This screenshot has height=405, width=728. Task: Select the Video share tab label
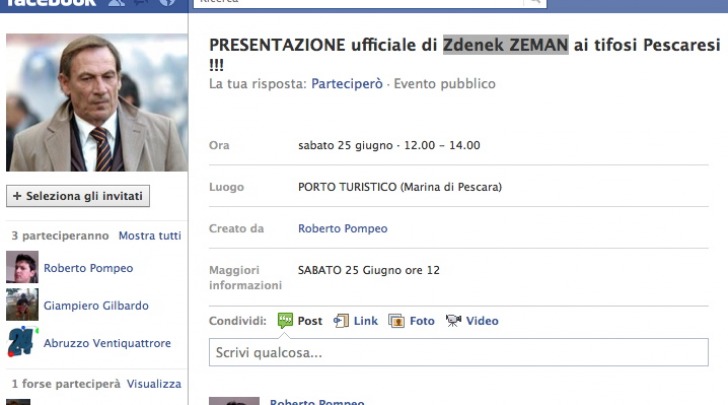(482, 321)
